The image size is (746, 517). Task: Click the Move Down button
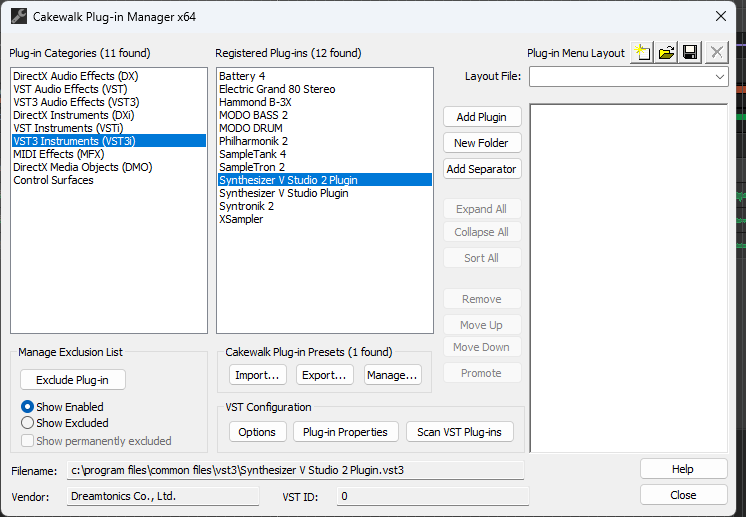tap(482, 347)
